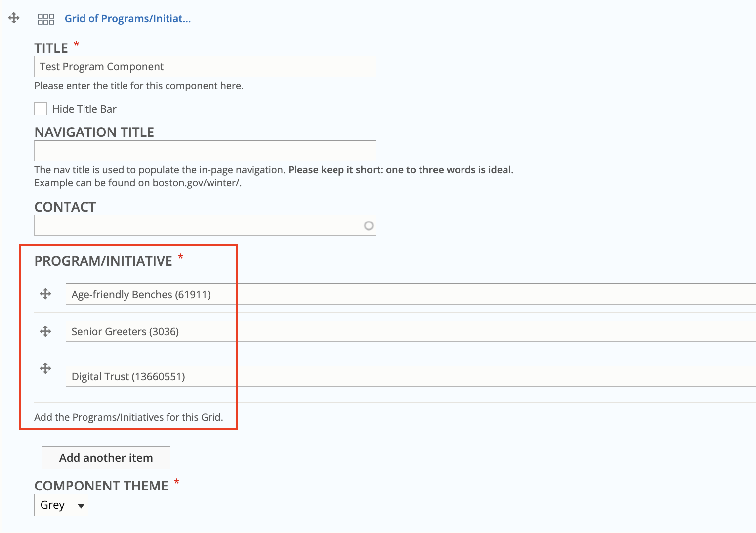This screenshot has height=533, width=756.
Task: Open the Grid of Programs/Initiat... link
Action: [127, 19]
